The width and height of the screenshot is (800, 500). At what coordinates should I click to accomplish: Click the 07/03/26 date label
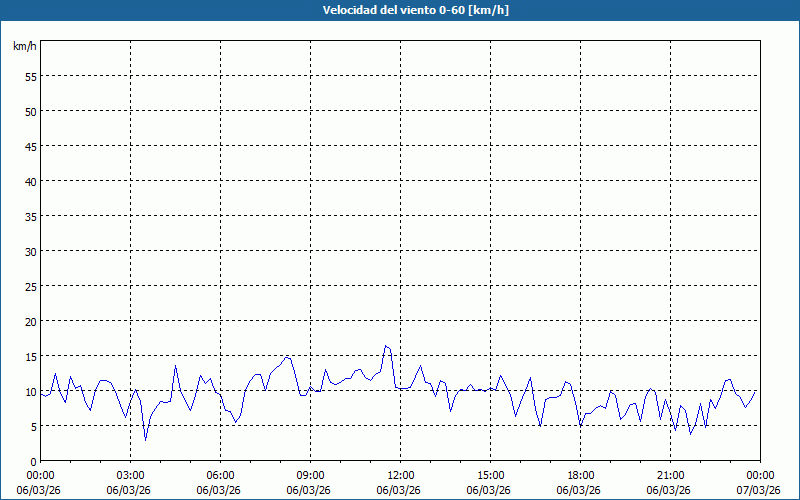point(760,490)
